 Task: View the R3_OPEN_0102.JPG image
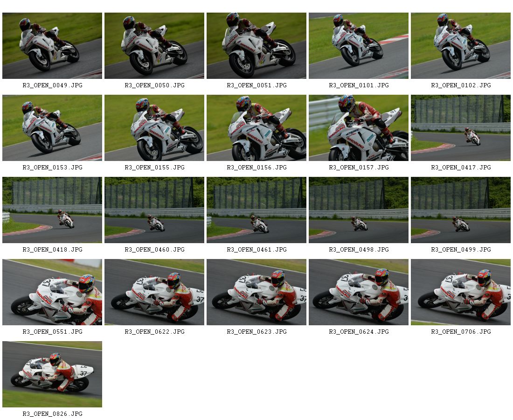(461, 46)
